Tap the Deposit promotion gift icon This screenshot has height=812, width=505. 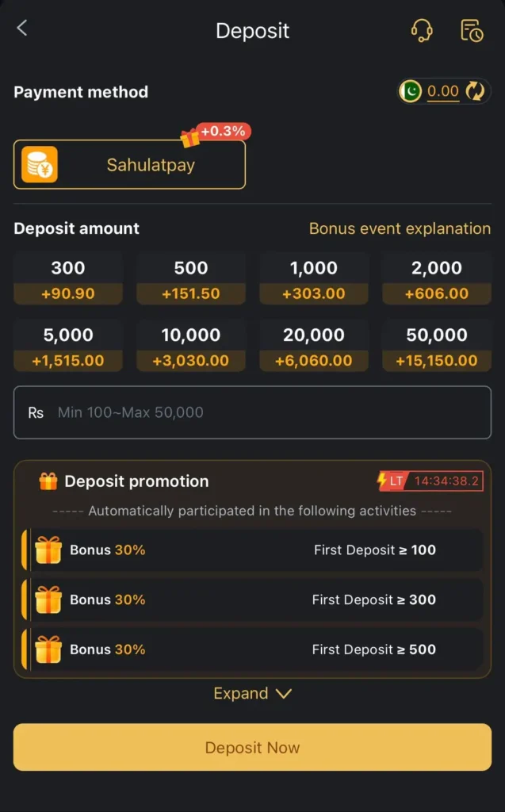click(x=48, y=481)
